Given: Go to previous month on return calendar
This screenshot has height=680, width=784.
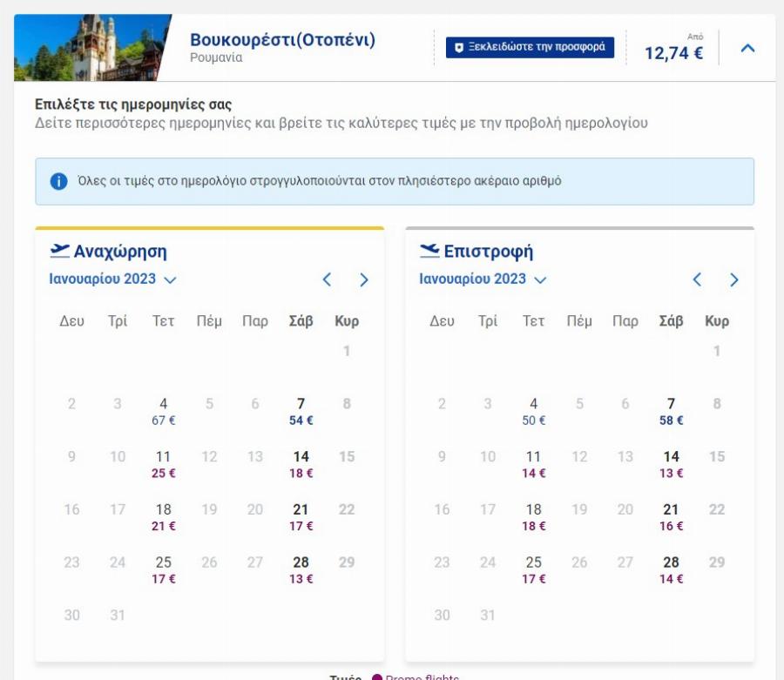Looking at the screenshot, I should pyautogui.click(x=697, y=279).
